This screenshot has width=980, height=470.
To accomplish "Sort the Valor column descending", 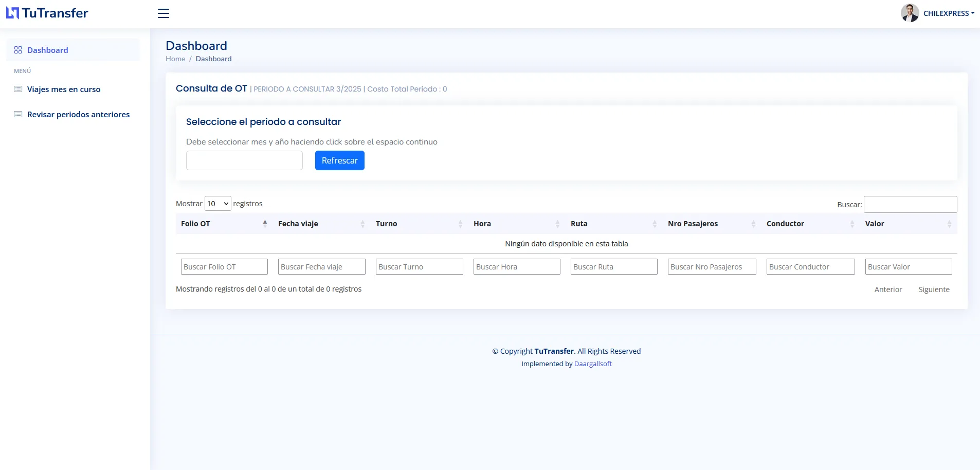I will pos(949,226).
